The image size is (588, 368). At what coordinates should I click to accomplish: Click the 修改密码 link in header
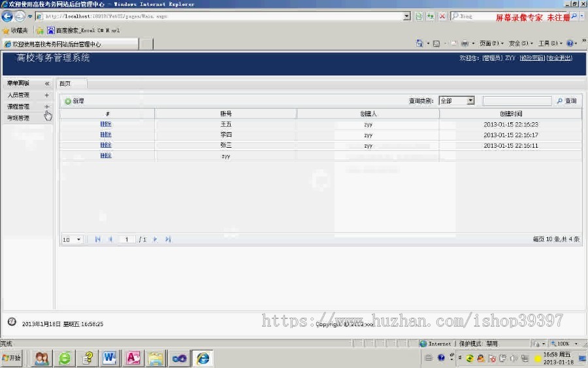(532, 58)
